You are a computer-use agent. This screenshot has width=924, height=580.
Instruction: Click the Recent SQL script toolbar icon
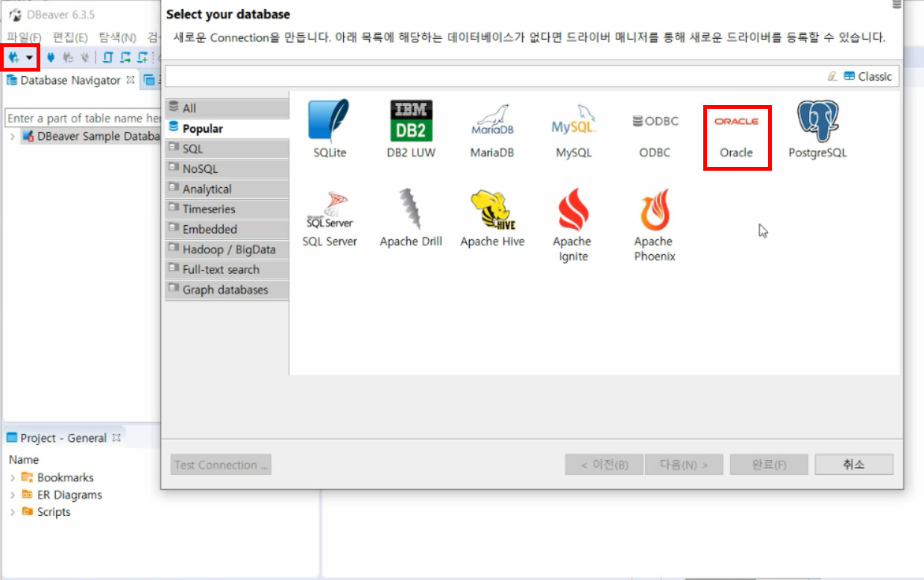[x=125, y=57]
